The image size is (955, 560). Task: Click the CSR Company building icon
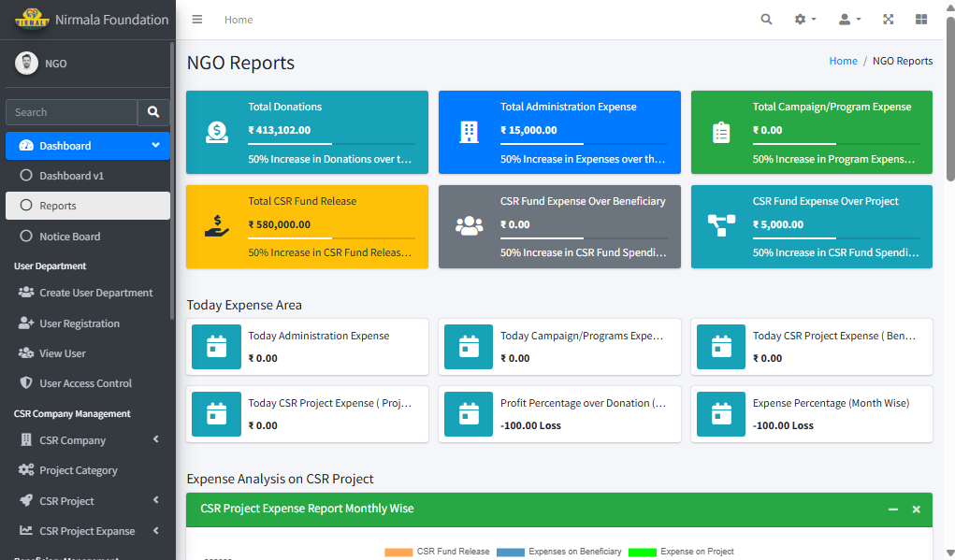pos(26,439)
